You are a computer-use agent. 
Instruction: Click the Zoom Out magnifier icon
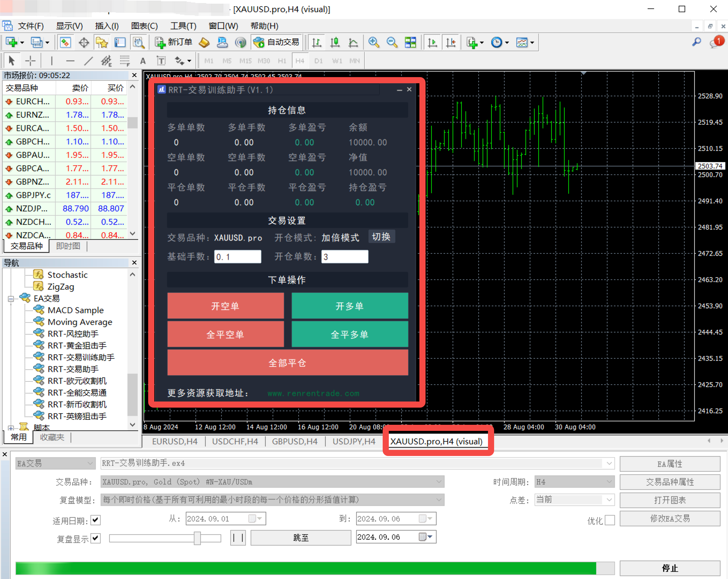(392, 42)
